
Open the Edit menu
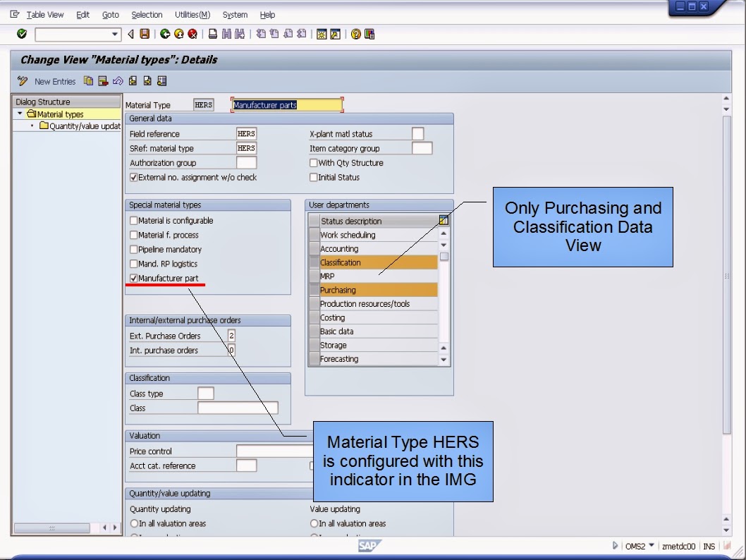(82, 15)
